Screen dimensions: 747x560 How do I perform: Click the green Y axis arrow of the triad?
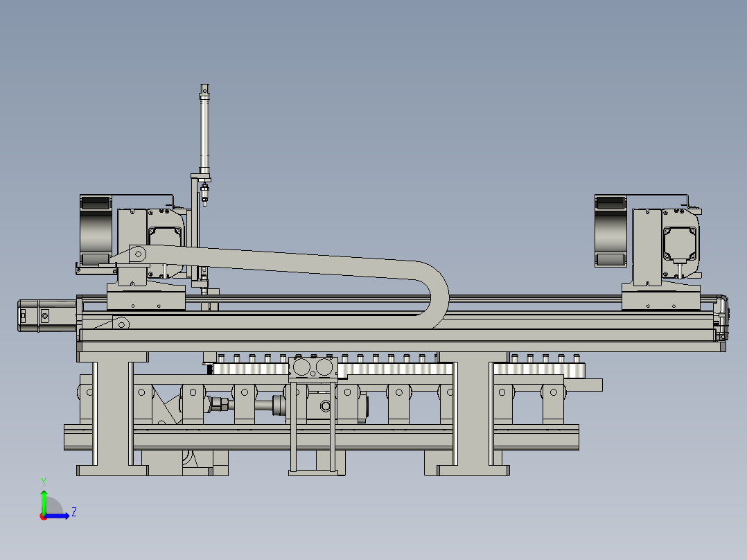click(x=44, y=501)
